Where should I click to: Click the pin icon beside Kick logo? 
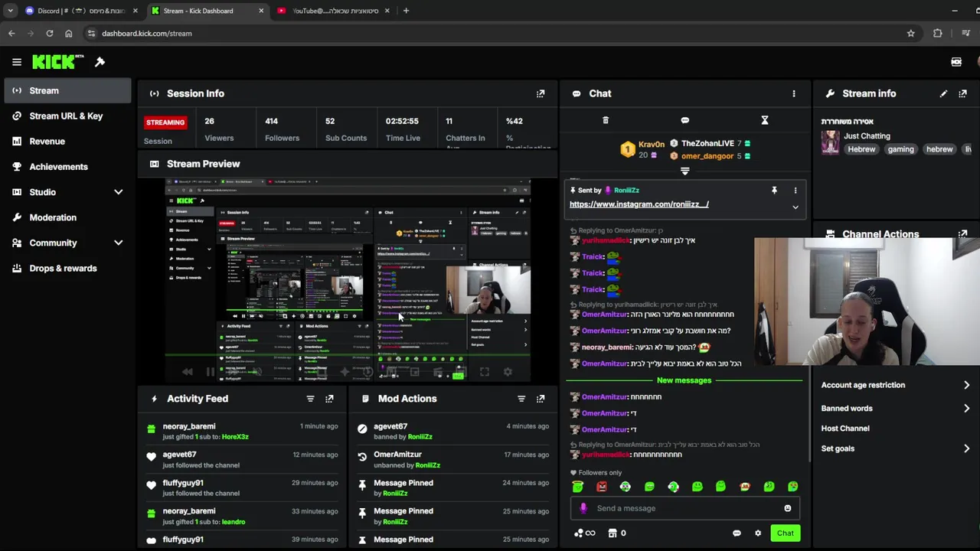100,62
